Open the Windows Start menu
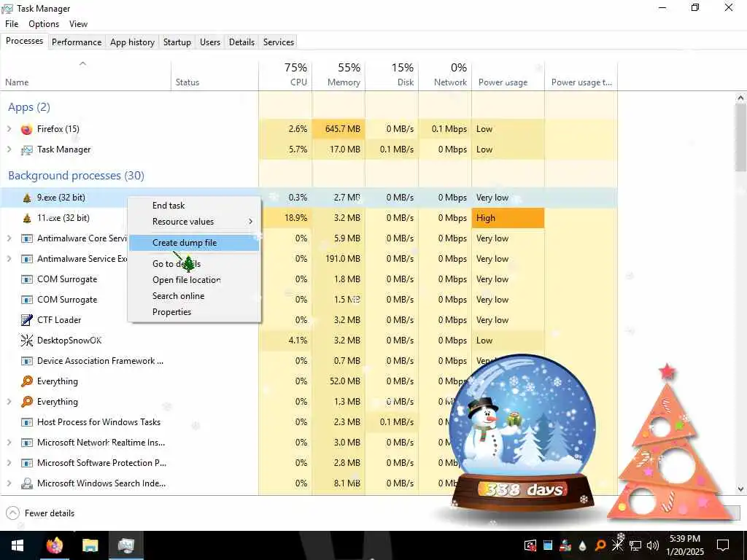 tap(18, 545)
